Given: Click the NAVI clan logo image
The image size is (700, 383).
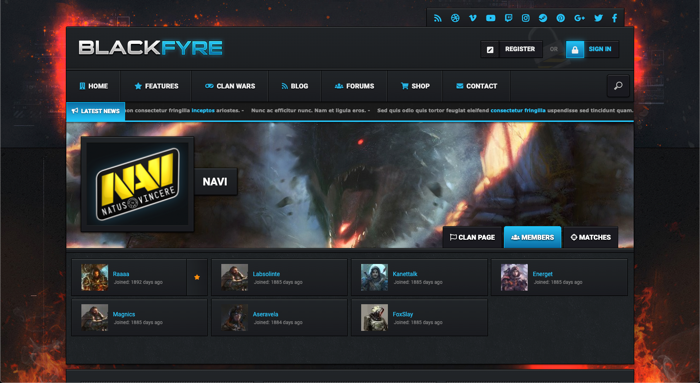Looking at the screenshot, I should [x=138, y=184].
